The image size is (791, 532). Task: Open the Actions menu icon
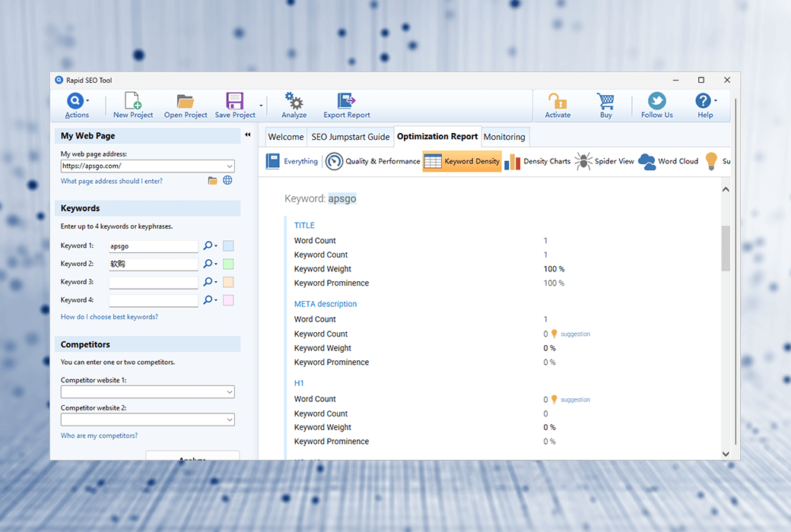[x=75, y=101]
